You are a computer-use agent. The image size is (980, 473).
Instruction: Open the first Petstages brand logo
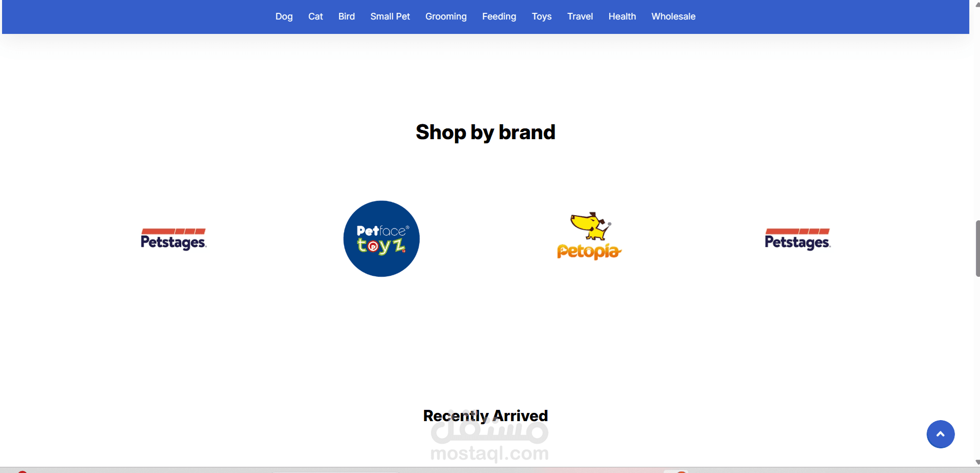click(x=174, y=239)
